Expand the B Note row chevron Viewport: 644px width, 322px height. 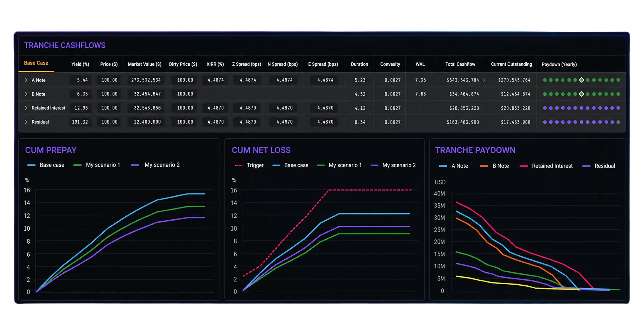[x=26, y=94]
